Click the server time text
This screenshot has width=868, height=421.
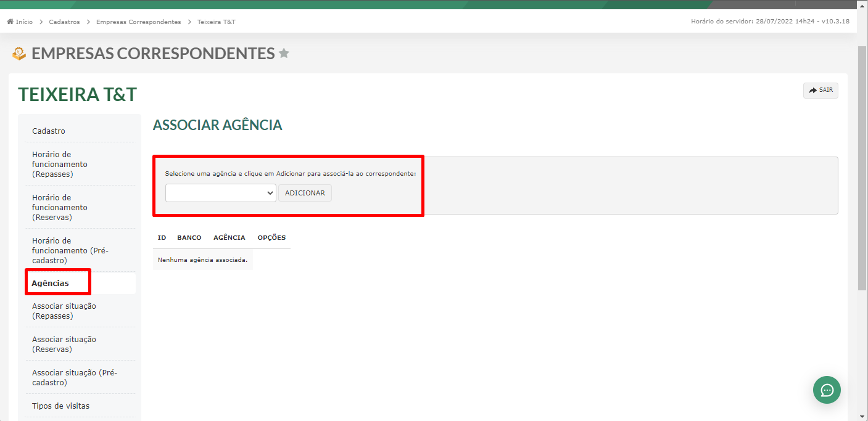click(770, 22)
